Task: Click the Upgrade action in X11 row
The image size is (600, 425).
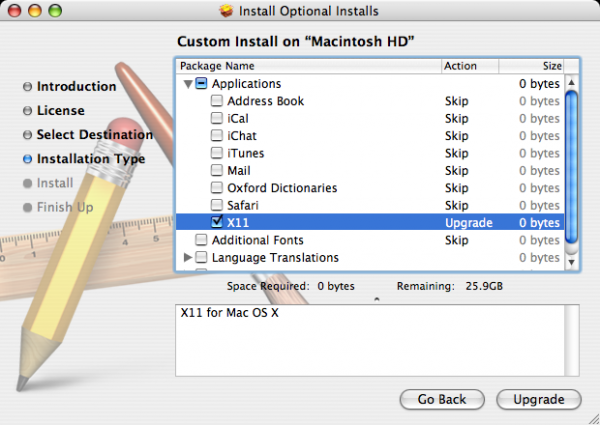Action: (469, 223)
